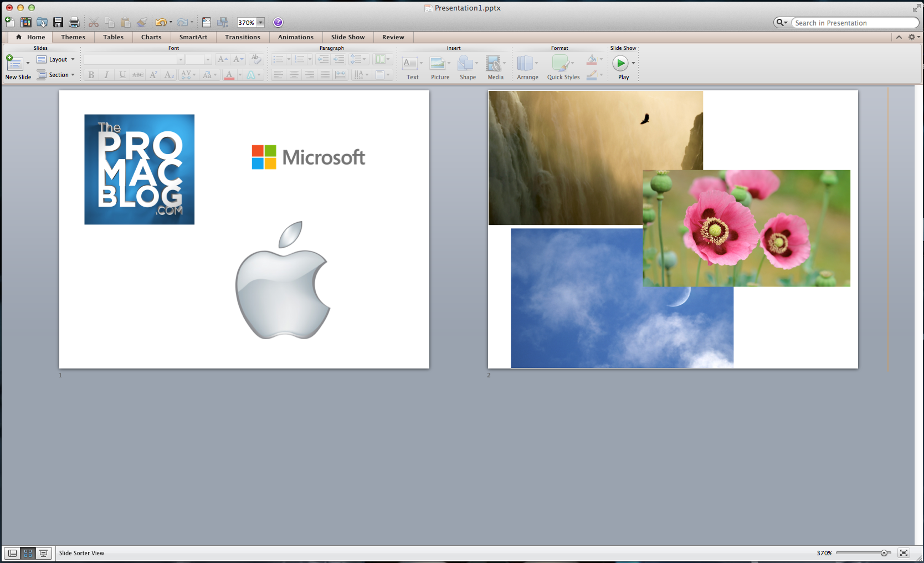
Task: Open the Transitions tab
Action: click(243, 37)
